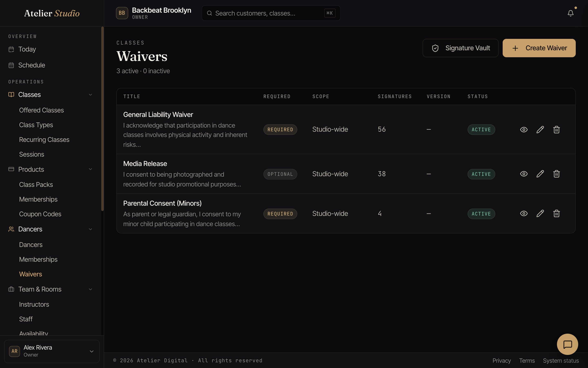Delete the Media Release waiver
The image size is (588, 368).
click(556, 174)
